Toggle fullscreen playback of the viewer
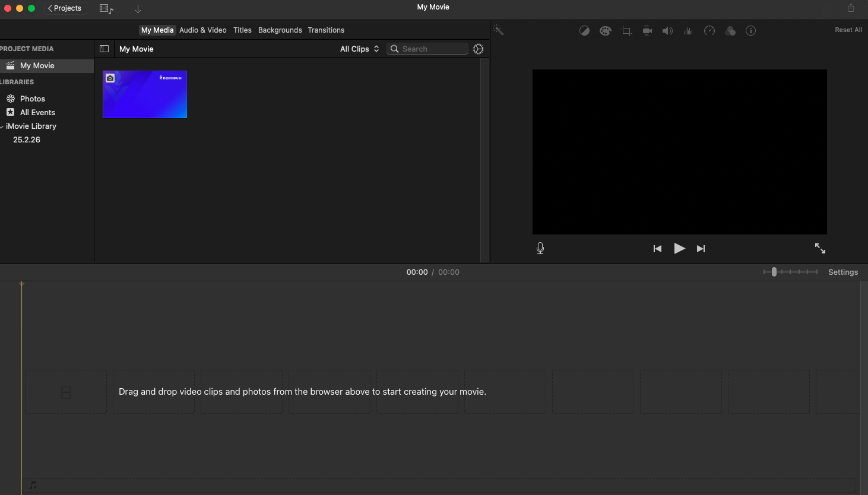 (x=820, y=248)
